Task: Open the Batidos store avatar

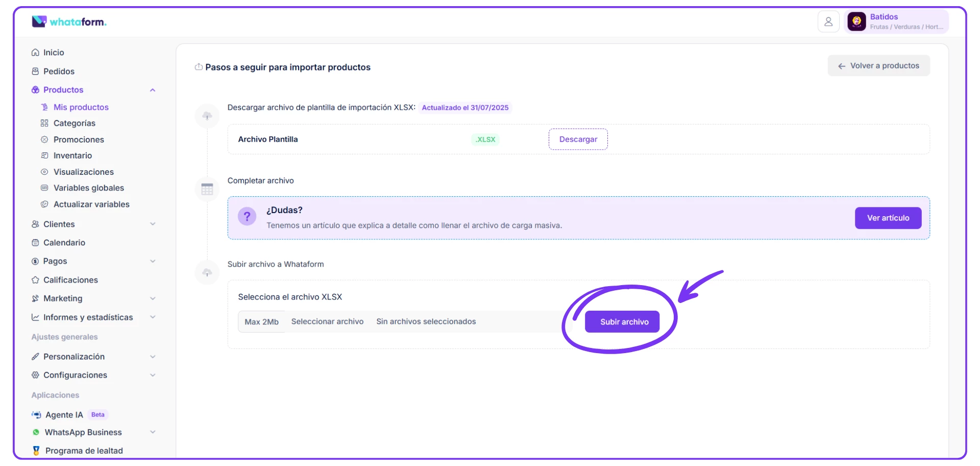Action: pyautogui.click(x=856, y=21)
